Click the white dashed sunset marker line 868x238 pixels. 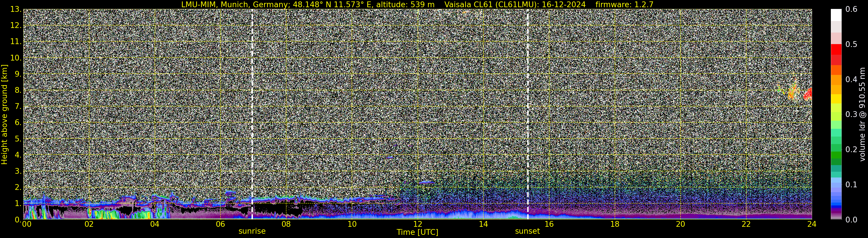coord(528,114)
